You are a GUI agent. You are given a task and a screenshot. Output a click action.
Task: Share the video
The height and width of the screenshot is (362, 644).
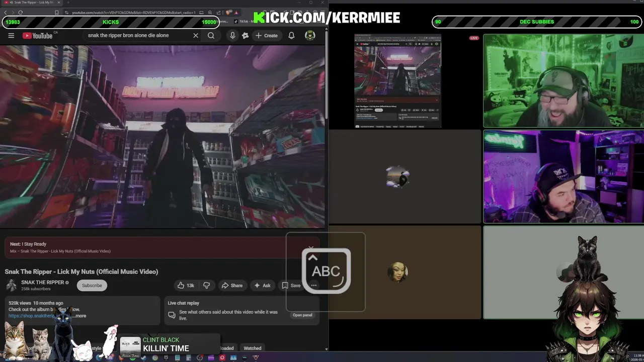(x=232, y=286)
